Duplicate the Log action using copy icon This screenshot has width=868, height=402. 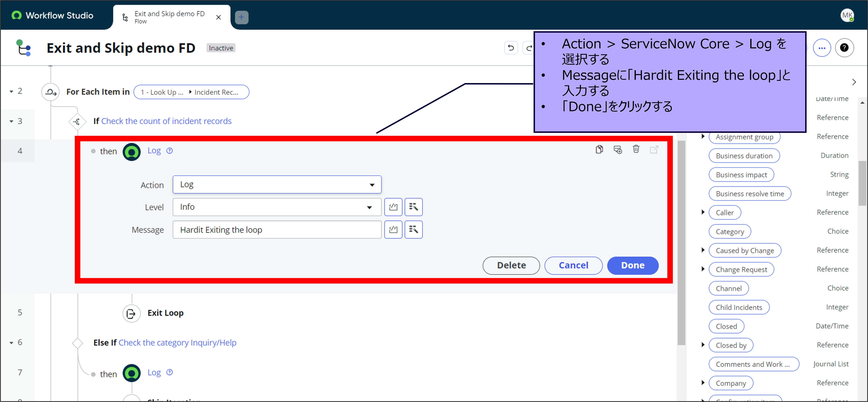coord(599,149)
